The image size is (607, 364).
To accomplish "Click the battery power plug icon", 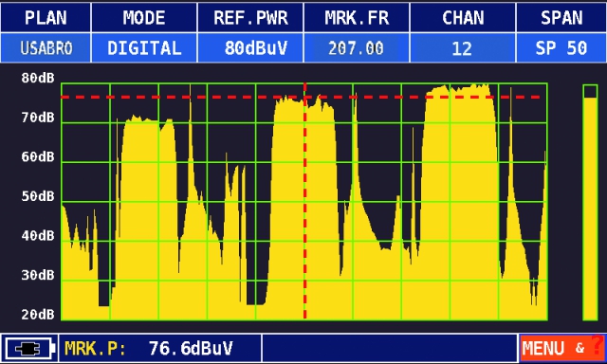I will pos(29,349).
